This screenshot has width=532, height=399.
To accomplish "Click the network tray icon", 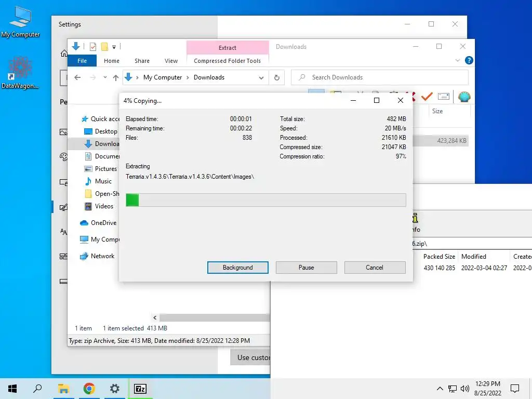I will [x=453, y=389].
